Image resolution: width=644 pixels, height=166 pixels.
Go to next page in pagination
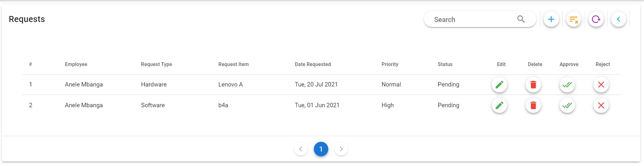(x=341, y=149)
